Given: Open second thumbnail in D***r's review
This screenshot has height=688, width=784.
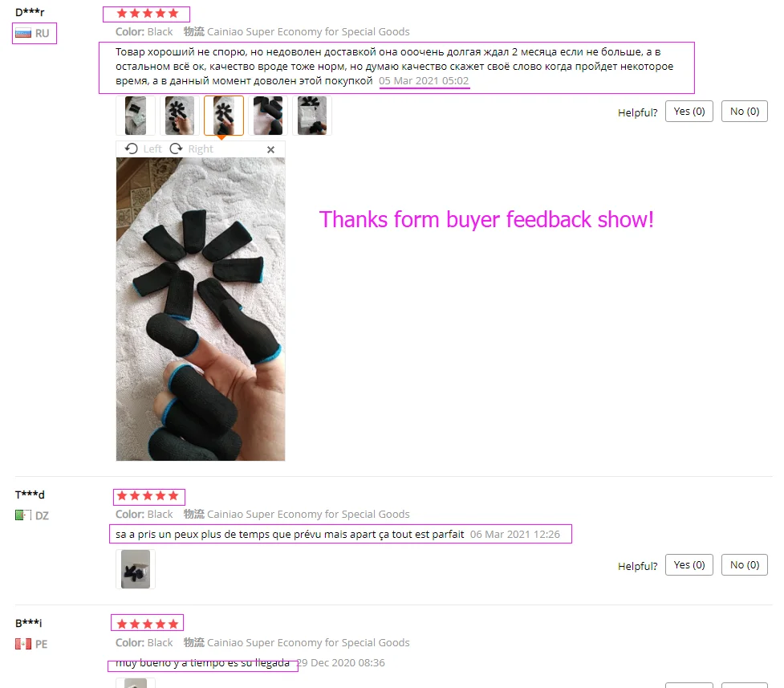Looking at the screenshot, I should pos(180,116).
